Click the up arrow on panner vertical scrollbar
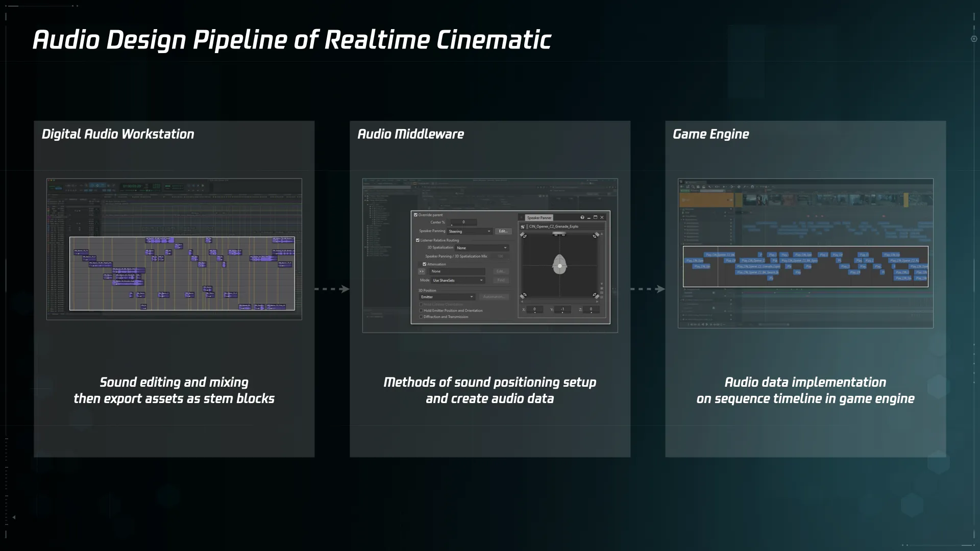 pyautogui.click(x=602, y=234)
